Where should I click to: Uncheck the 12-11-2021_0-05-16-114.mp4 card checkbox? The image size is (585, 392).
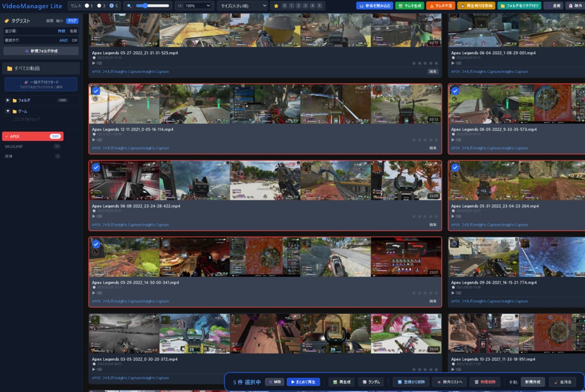coord(96,91)
